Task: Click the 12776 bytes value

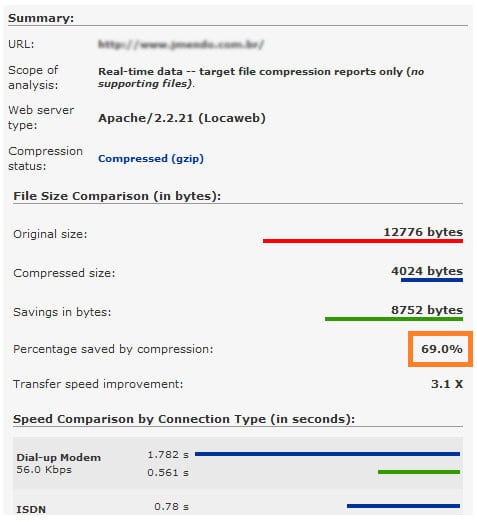Action: click(x=423, y=232)
